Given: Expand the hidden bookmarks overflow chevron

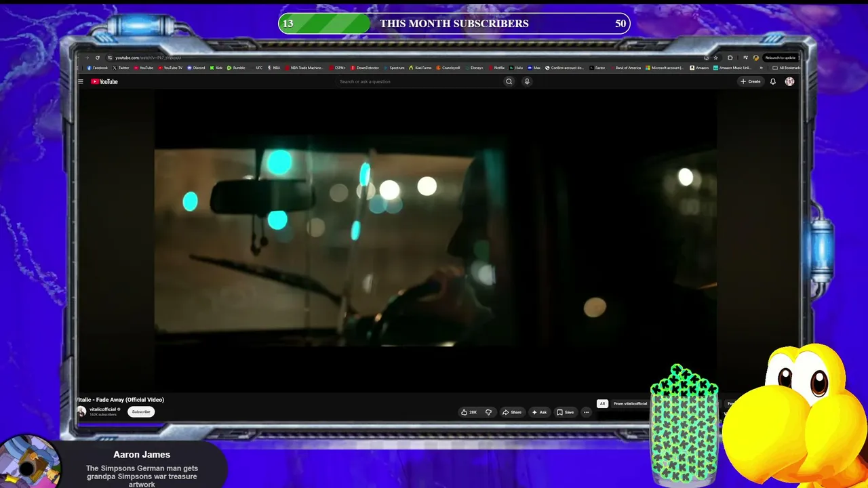Looking at the screenshot, I should coord(761,68).
